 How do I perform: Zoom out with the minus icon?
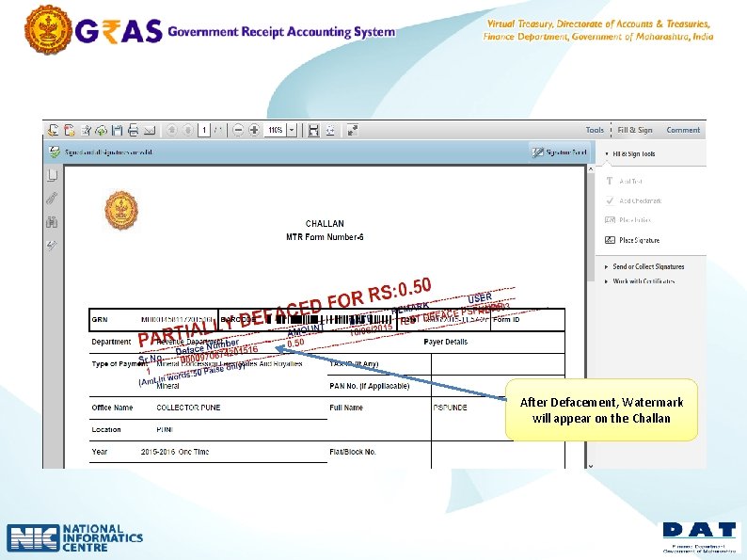coord(239,130)
